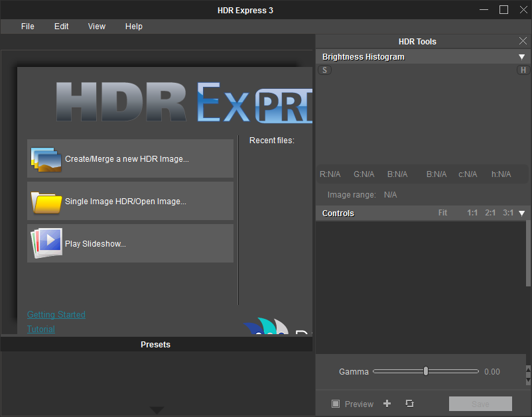Open the Edit menu

pos(62,27)
